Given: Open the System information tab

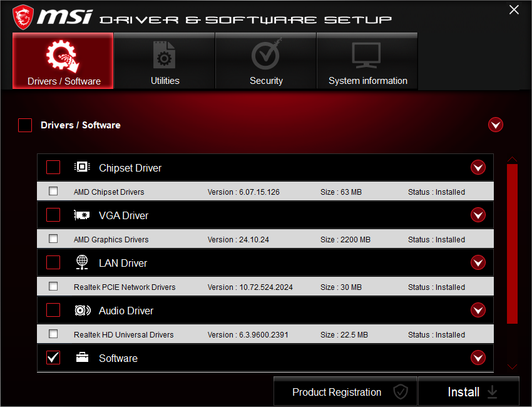Looking at the screenshot, I should pos(367,61).
